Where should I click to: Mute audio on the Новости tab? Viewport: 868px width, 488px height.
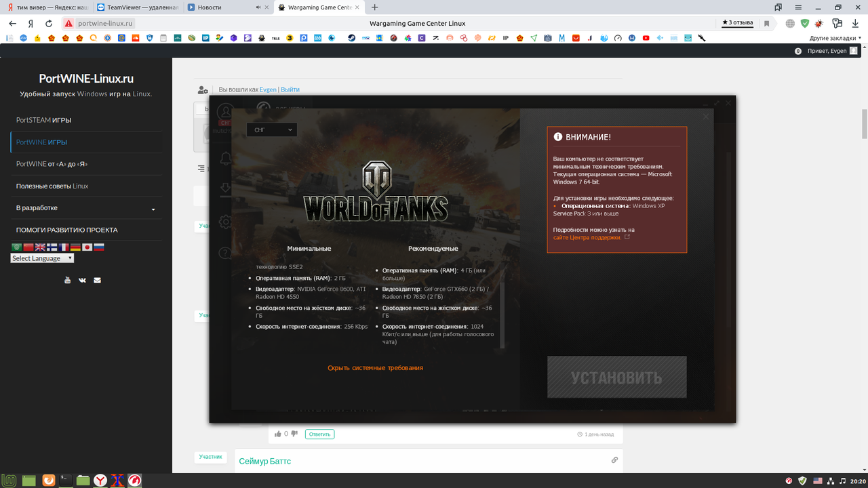[258, 7]
